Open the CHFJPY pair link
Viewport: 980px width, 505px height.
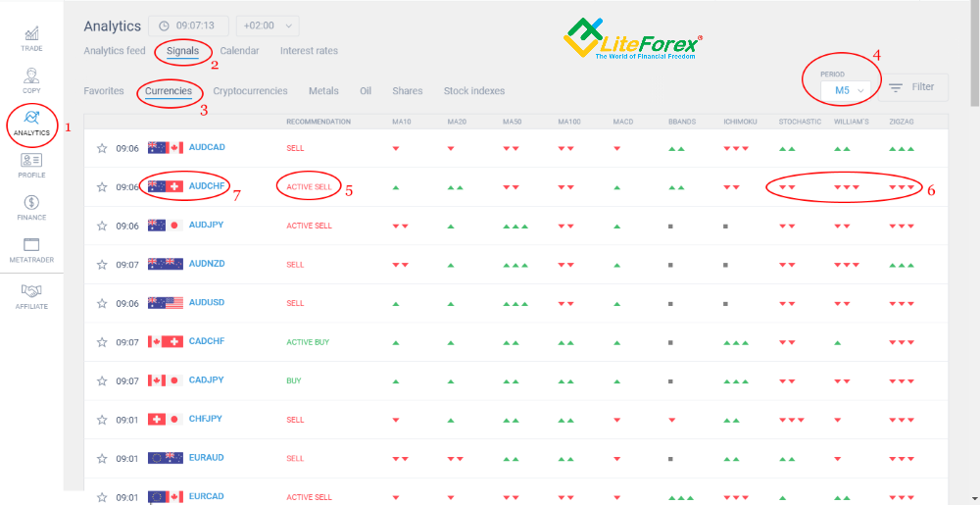coord(206,419)
